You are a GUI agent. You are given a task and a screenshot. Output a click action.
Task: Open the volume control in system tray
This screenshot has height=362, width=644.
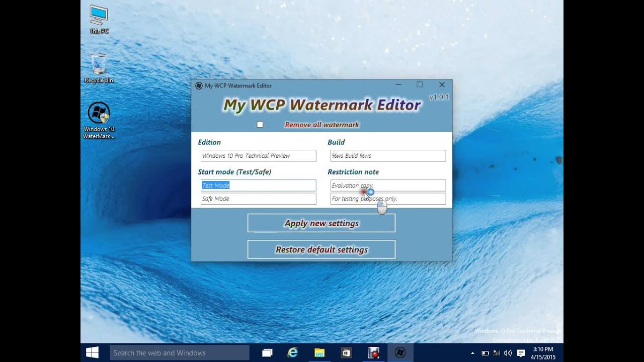[507, 353]
